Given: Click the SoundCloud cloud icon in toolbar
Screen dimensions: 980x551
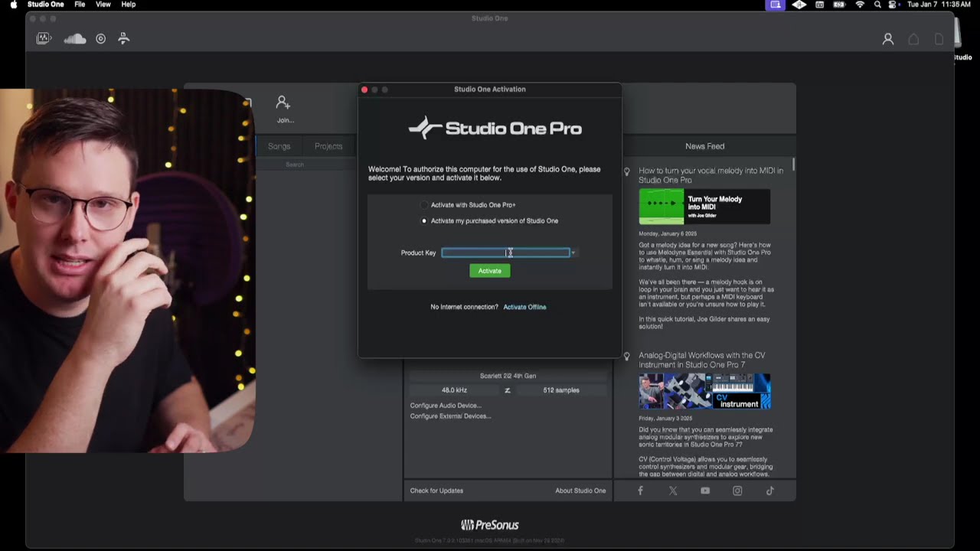Looking at the screenshot, I should [75, 38].
